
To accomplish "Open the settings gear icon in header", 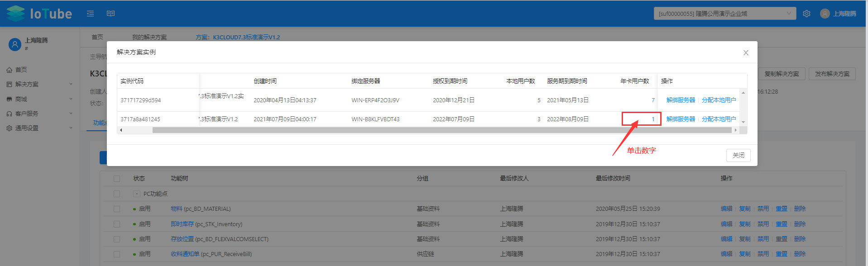I will [806, 14].
